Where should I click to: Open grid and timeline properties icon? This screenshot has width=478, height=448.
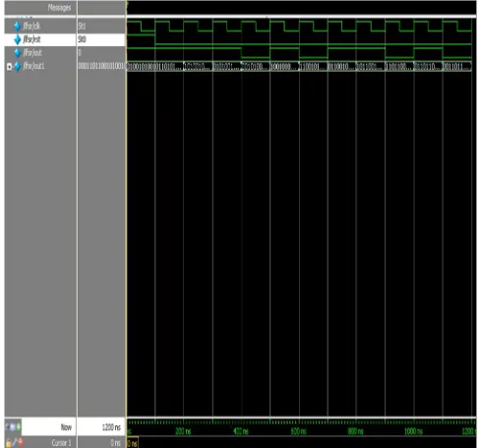coord(13,426)
